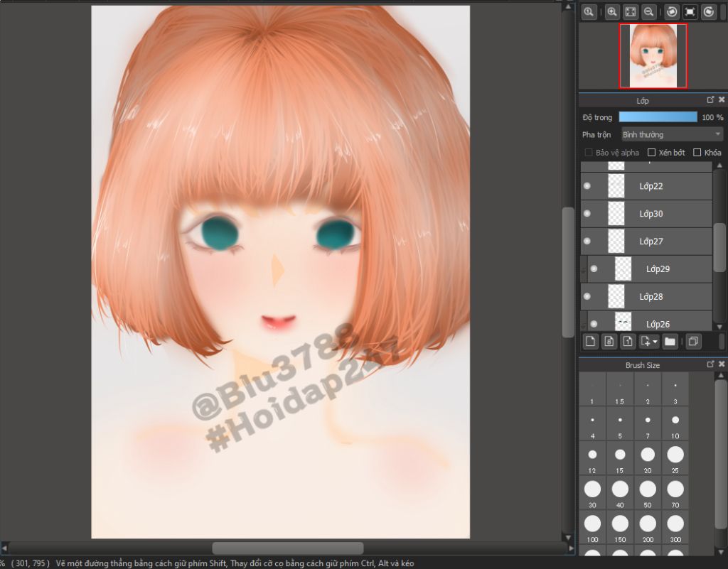Image resolution: width=728 pixels, height=569 pixels.
Task: Toggle the Khóa lock checkbox
Action: point(697,153)
